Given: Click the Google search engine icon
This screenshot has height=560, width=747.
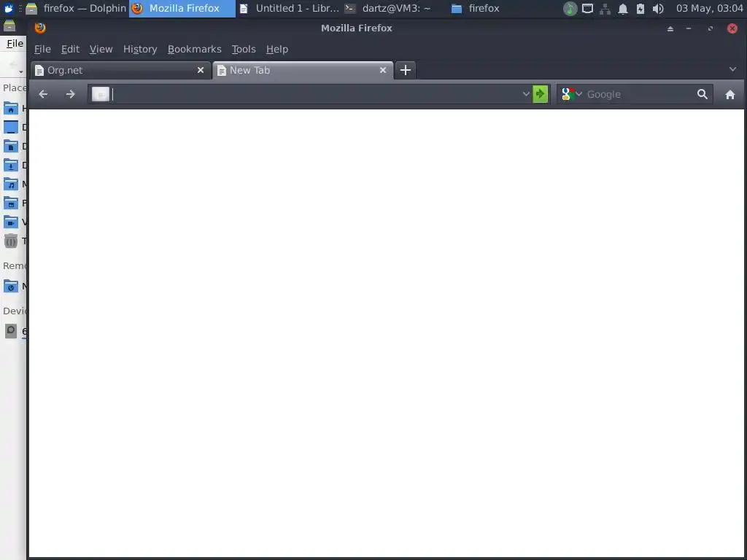Looking at the screenshot, I should [566, 94].
